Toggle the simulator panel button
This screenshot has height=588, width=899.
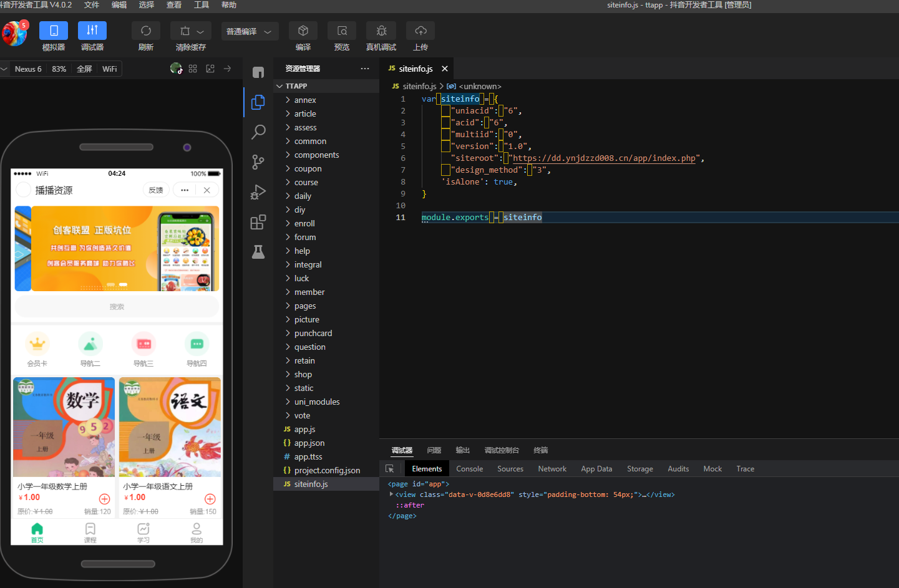[54, 31]
